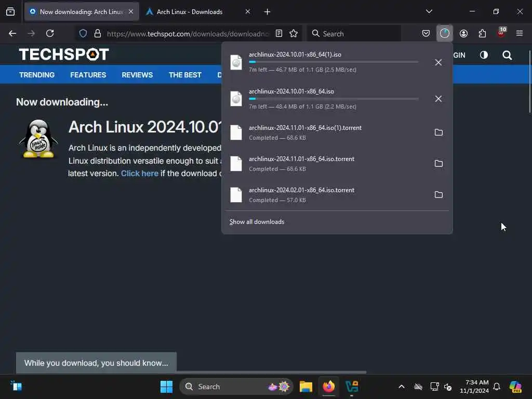
Task: Bookmark this page with star icon
Action: (x=294, y=34)
